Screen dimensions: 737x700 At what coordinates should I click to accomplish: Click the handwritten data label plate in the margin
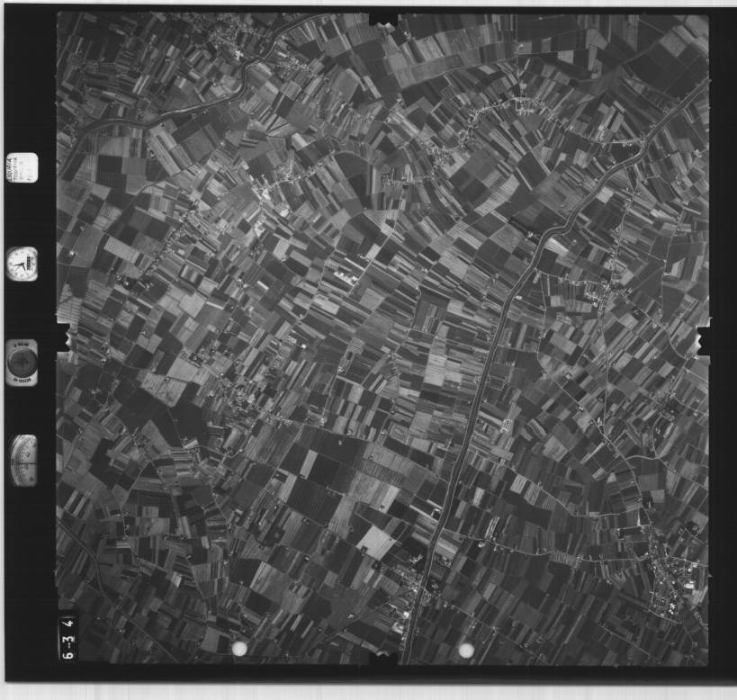[22, 167]
